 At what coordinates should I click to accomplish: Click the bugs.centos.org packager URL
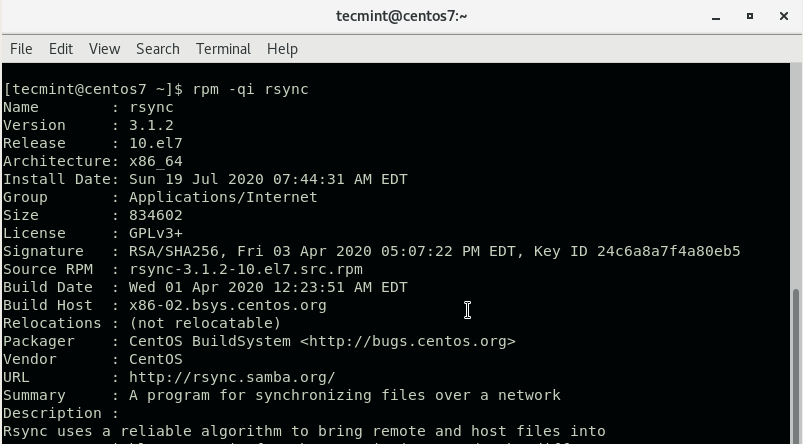[407, 341]
